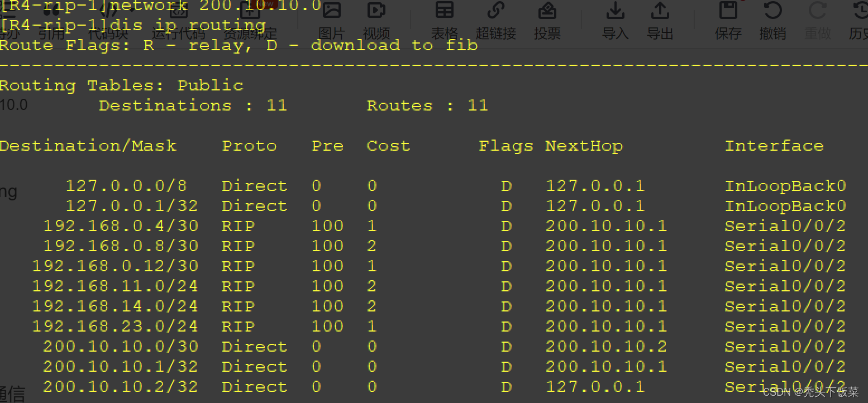Viewport: 868px width, 403px height.
Task: Click the Cost column header
Action: pos(388,146)
